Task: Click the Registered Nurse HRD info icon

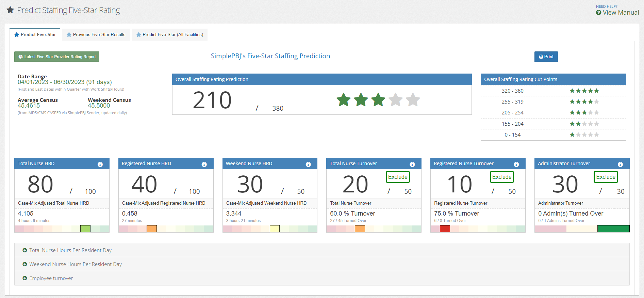Action: tap(204, 164)
